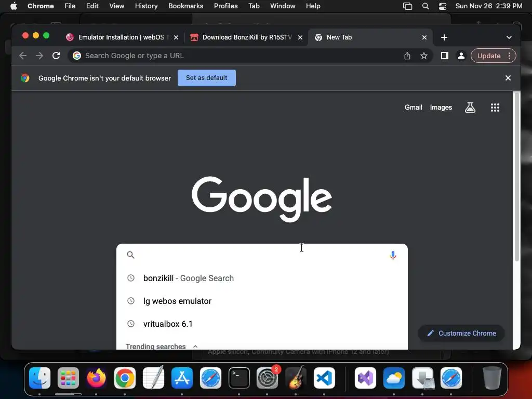
Task: Open a new tab with plus button
Action: [444, 37]
